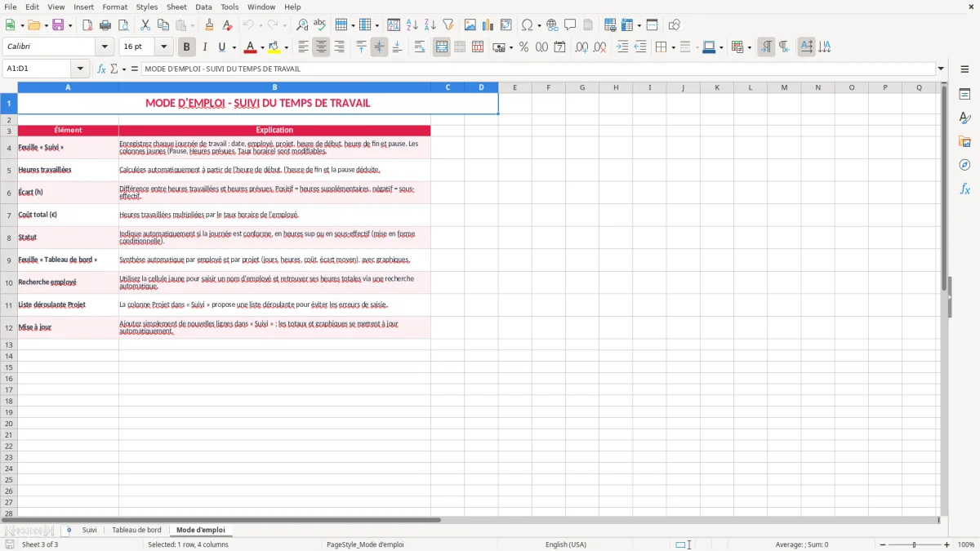Click the 100% zoom level

(x=966, y=544)
